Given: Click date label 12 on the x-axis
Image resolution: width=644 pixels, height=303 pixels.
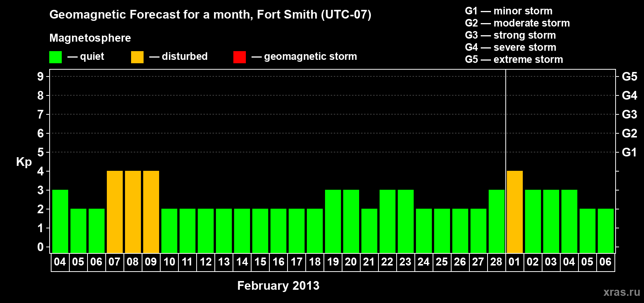Looking at the screenshot, I should click(206, 262).
